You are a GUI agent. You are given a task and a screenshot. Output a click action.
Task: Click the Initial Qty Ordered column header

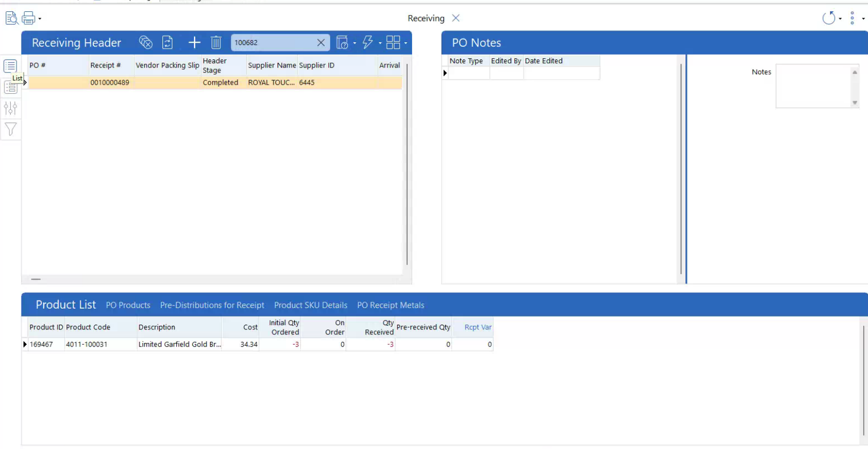(x=280, y=327)
